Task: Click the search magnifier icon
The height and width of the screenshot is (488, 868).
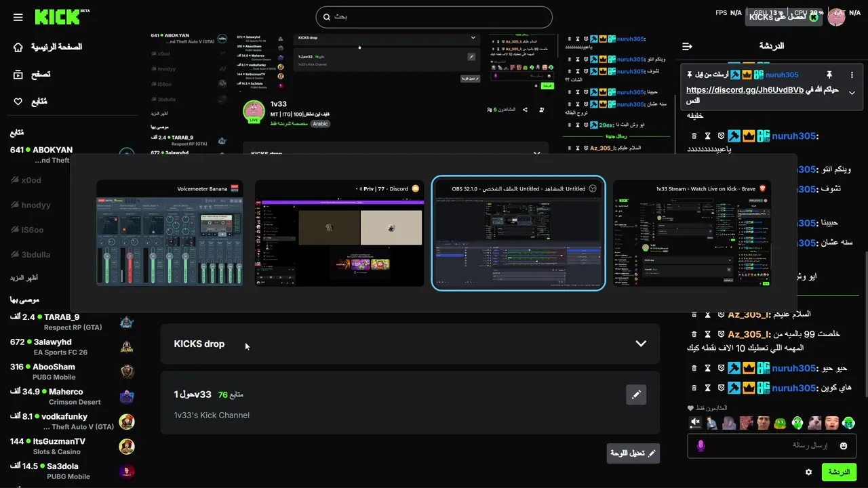Action: [327, 17]
